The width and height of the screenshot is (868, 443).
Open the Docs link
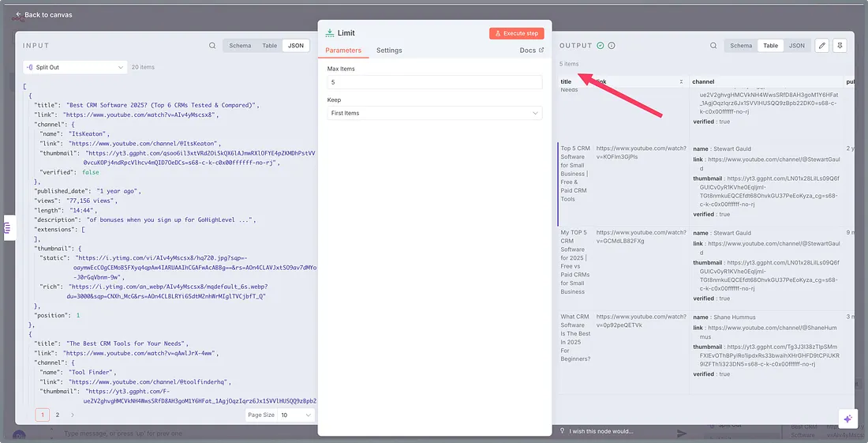531,51
